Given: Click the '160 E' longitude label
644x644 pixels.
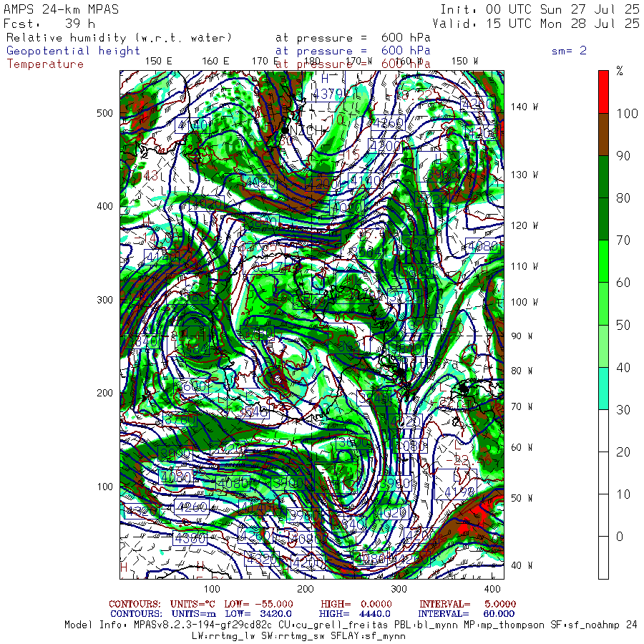Looking at the screenshot, I should pyautogui.click(x=215, y=62).
